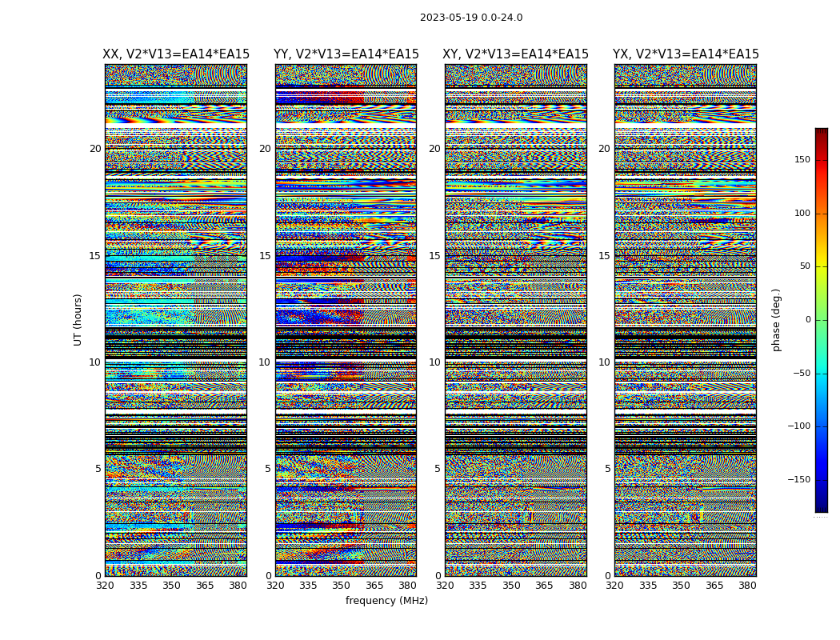Click the colorbar tick label '150'
This screenshot has width=840, height=640.
click(x=802, y=159)
